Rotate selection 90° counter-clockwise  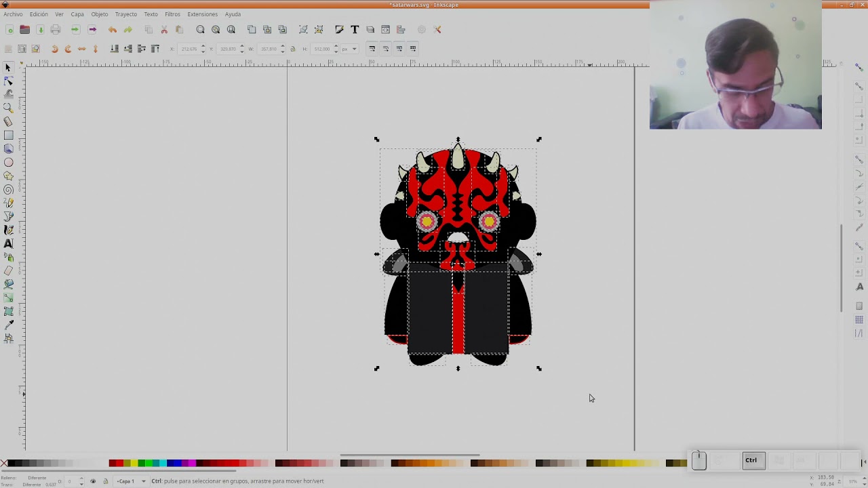[x=54, y=49]
